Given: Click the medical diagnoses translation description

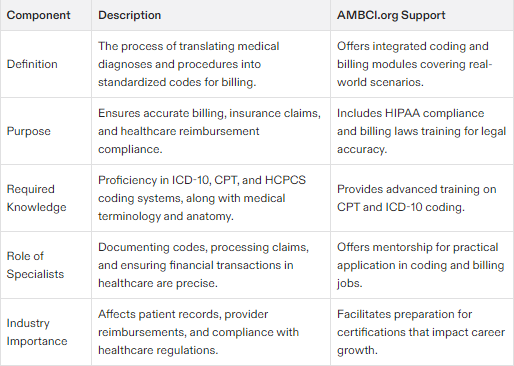Looking at the screenshot, I should coord(189,64).
